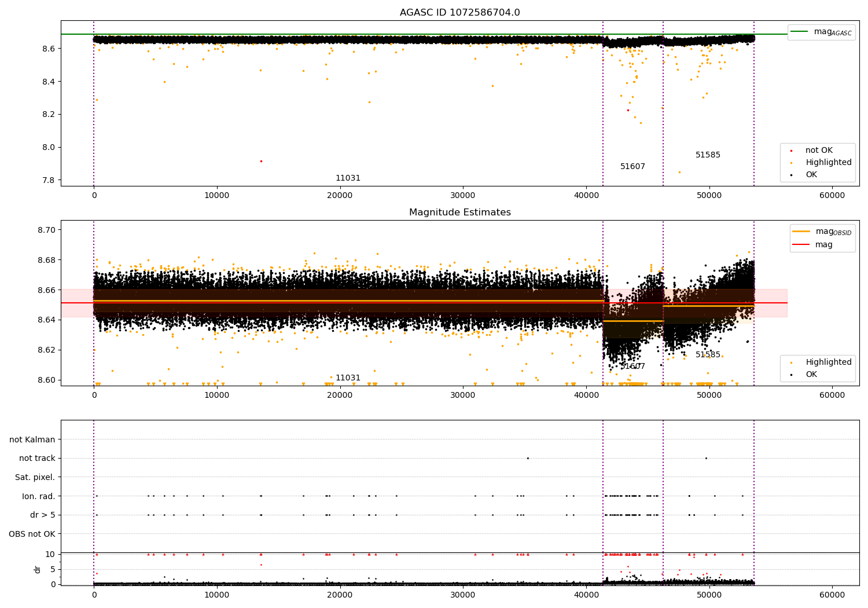Click the orange mag OBSID legend line
Screen dimensions: 868x608
point(801,232)
